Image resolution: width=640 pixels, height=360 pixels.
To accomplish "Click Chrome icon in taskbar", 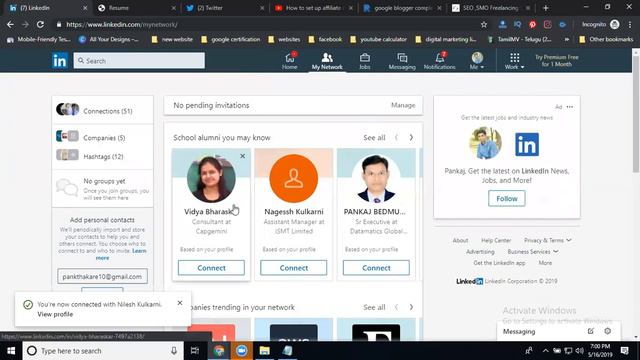I will (219, 351).
